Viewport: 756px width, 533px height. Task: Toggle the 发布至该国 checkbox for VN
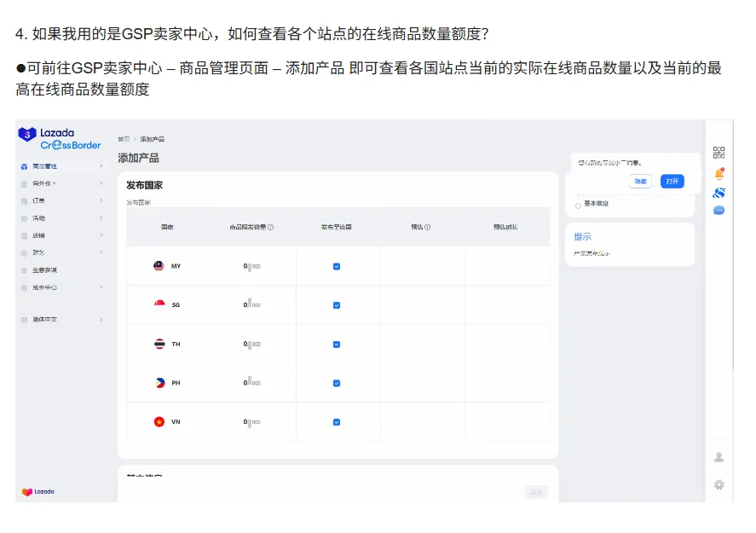click(x=338, y=421)
